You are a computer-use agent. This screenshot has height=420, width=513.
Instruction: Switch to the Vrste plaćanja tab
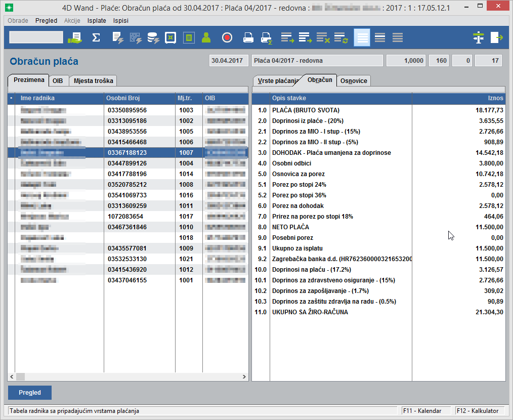point(277,81)
